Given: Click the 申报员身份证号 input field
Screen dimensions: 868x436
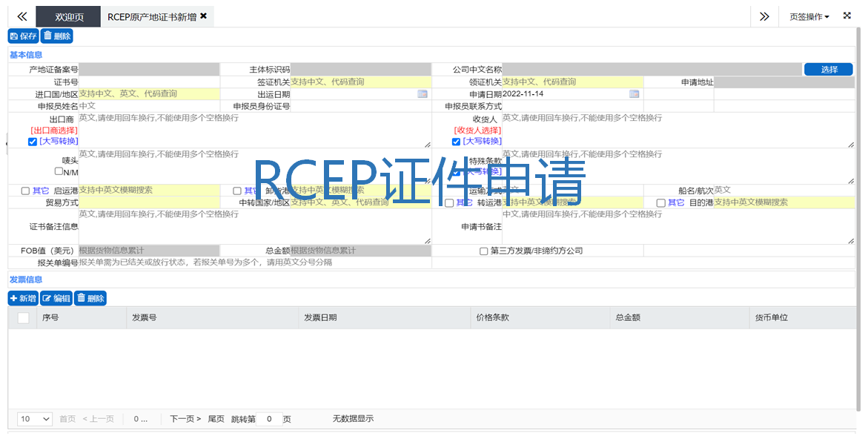Looking at the screenshot, I should tap(360, 106).
